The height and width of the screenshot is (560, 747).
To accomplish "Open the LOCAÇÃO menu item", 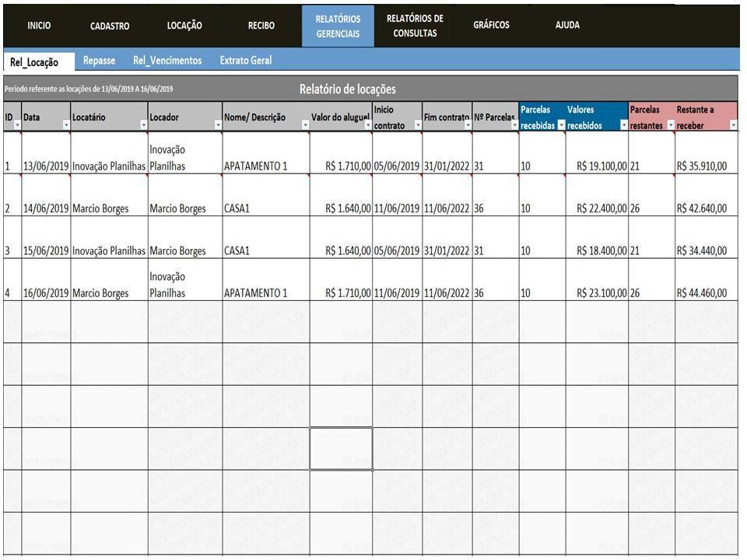I will pos(184,25).
